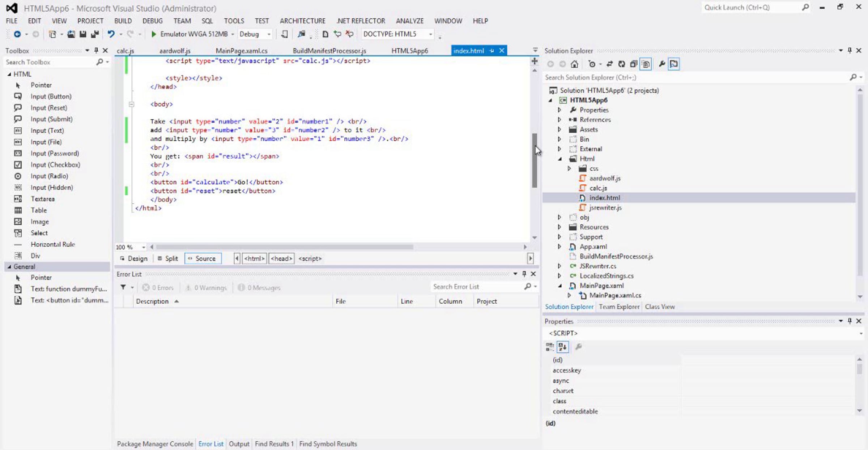This screenshot has width=868, height=450.
Task: Close the Toolbox panel
Action: (105, 51)
